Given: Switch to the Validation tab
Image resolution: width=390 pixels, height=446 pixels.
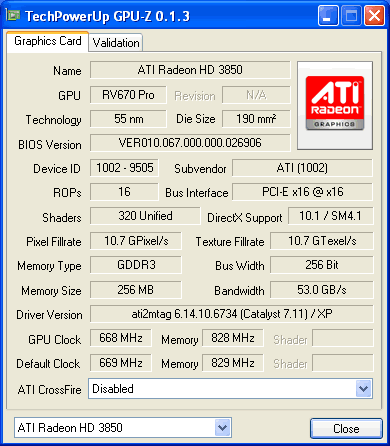Looking at the screenshot, I should pos(116,43).
